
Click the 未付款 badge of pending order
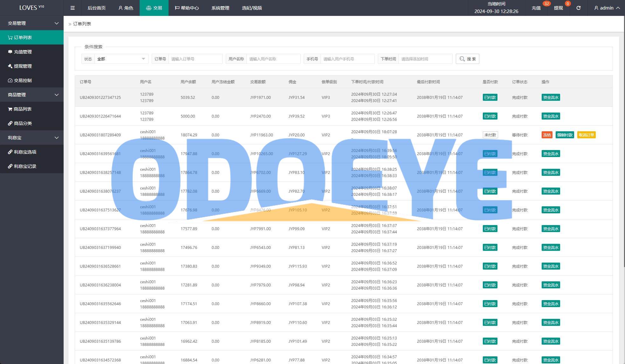click(490, 135)
